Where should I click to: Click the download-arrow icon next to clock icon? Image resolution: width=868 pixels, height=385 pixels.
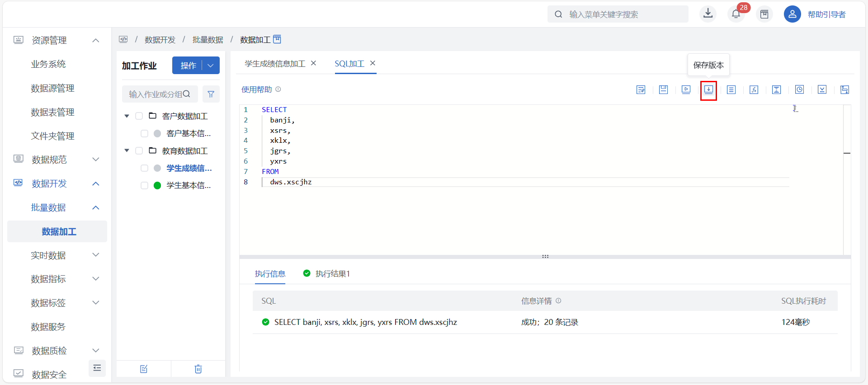(x=822, y=89)
